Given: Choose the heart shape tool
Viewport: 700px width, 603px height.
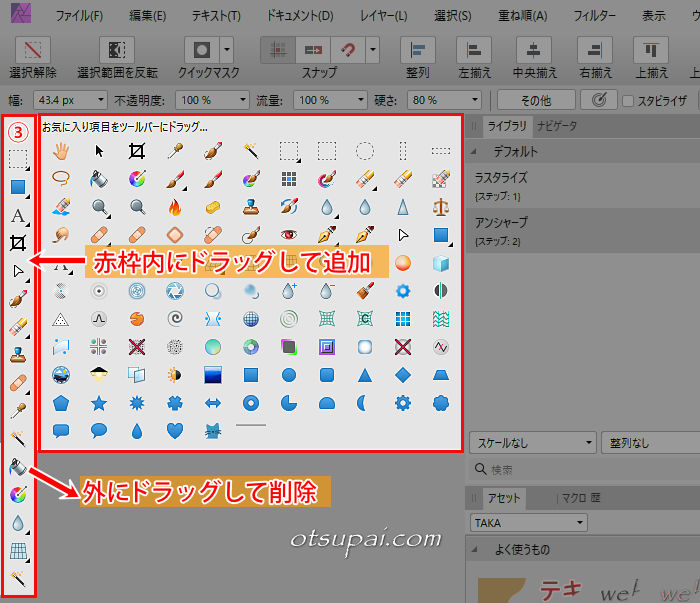Looking at the screenshot, I should pyautogui.click(x=174, y=431).
